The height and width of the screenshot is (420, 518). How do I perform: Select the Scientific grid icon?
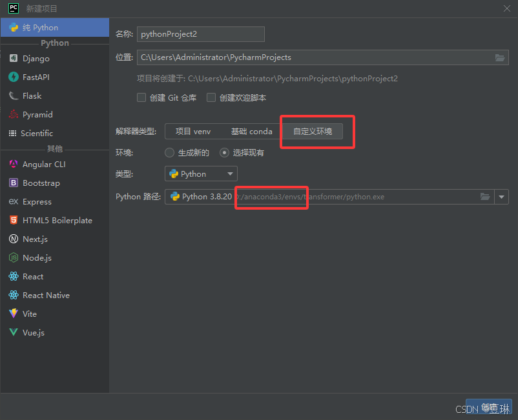[12, 134]
